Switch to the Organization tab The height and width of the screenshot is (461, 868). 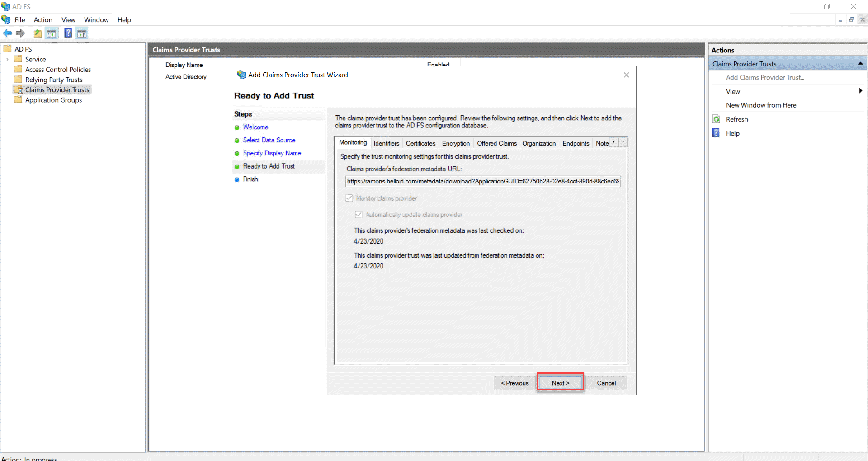tap(539, 143)
